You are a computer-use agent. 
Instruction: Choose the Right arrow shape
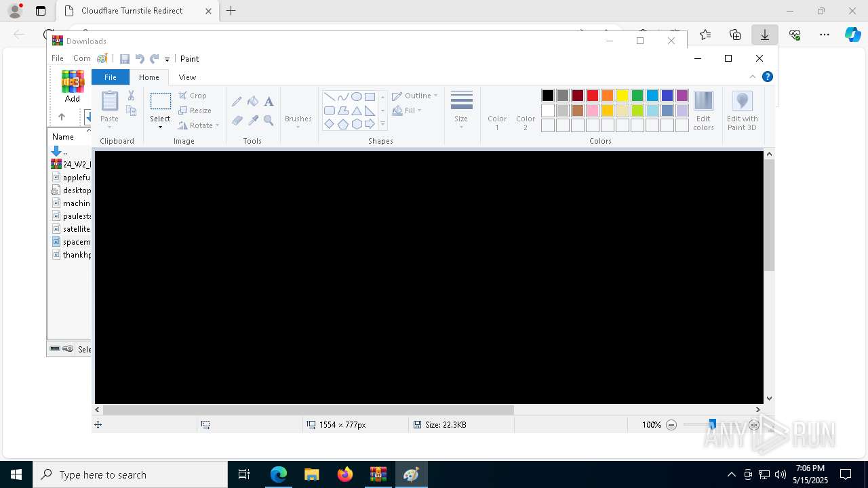[x=370, y=124]
